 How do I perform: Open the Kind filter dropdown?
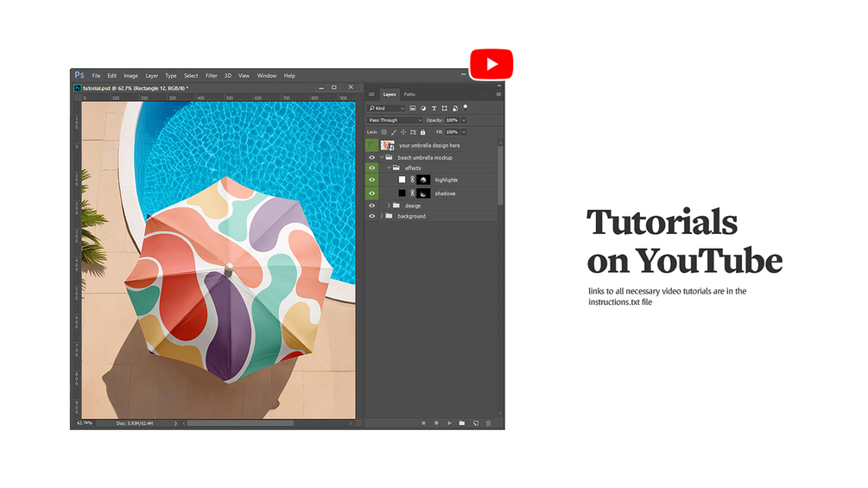[x=386, y=109]
